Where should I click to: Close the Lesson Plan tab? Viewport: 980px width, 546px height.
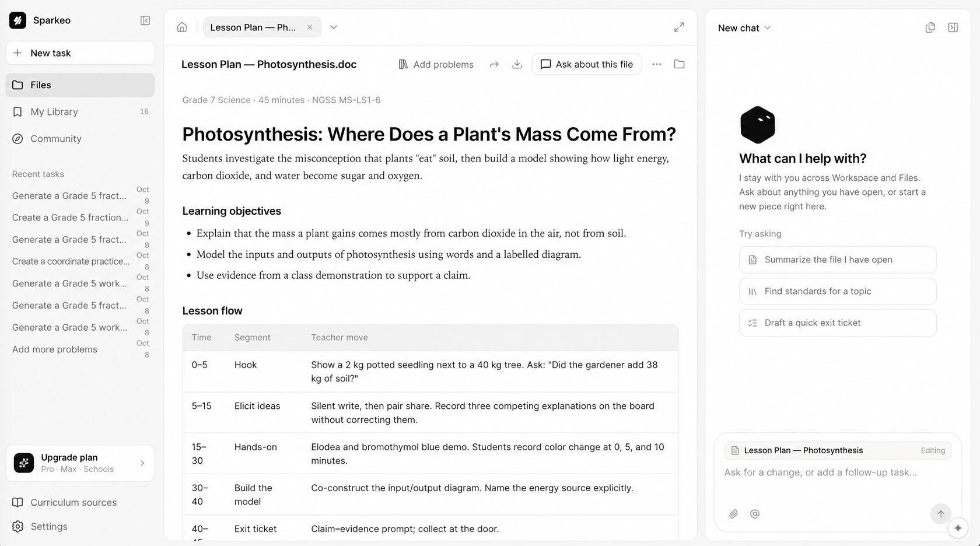pyautogui.click(x=310, y=27)
